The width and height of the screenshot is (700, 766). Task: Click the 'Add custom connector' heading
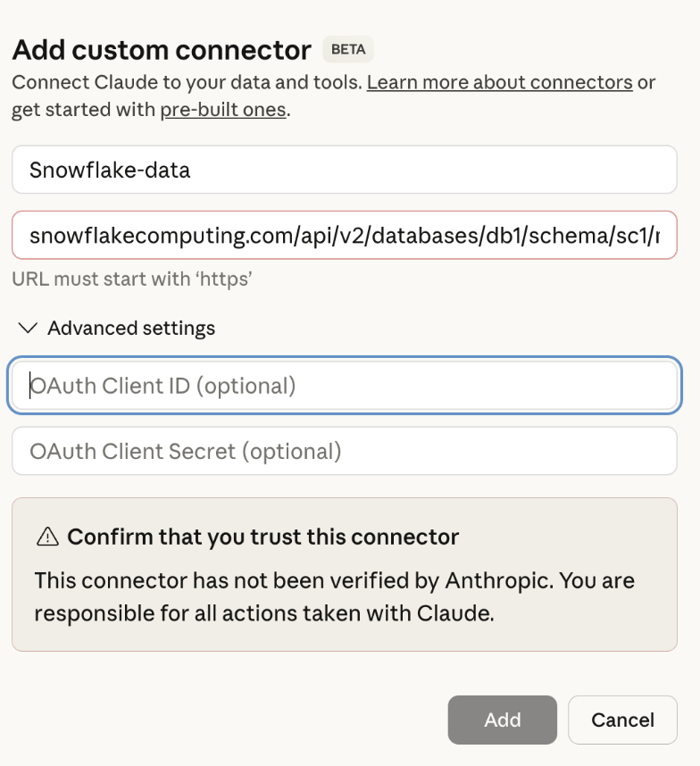[x=162, y=50]
